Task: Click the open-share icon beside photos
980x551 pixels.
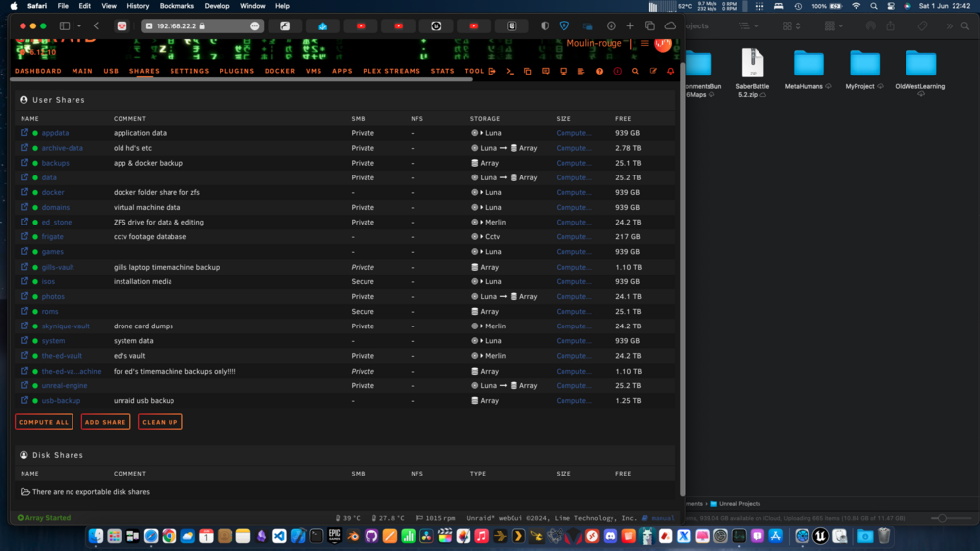Action: coord(24,296)
